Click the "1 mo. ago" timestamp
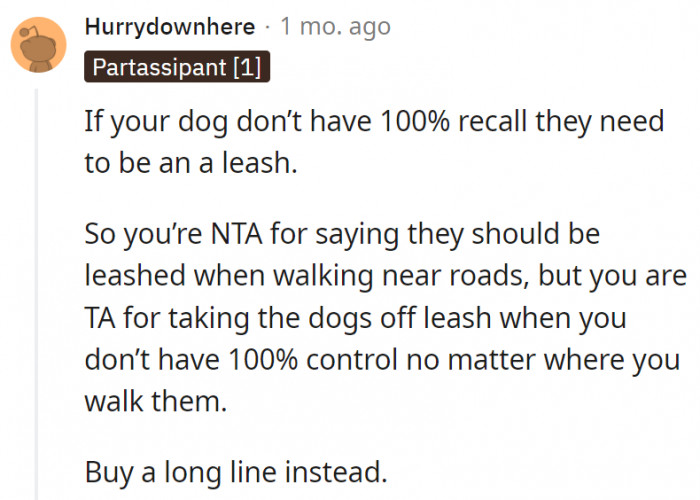Image resolution: width=700 pixels, height=500 pixels. pyautogui.click(x=335, y=27)
